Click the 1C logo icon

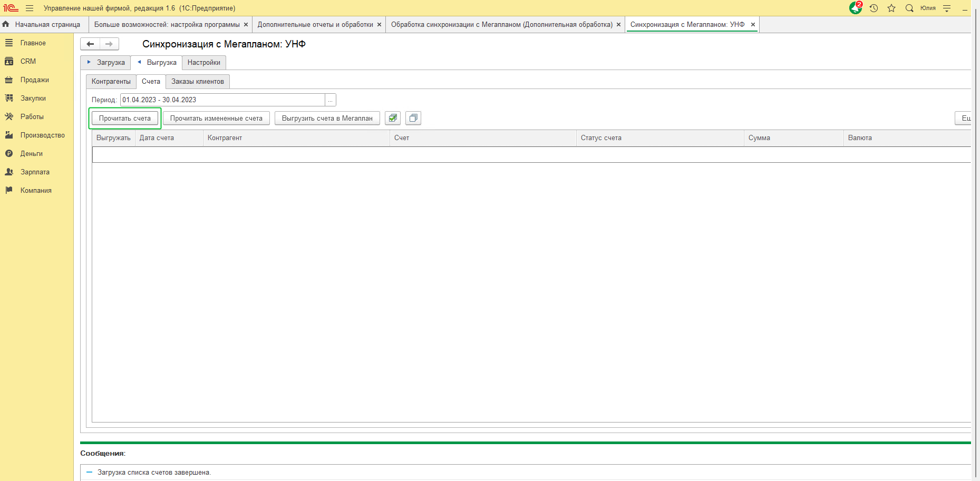tap(11, 8)
